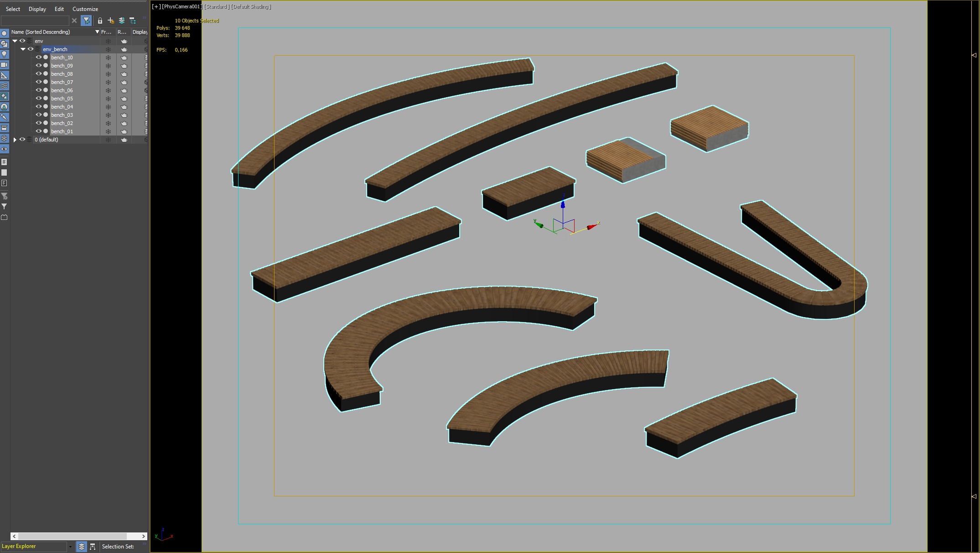Click the horizontal scrollbar right arrow
980x553 pixels.
pos(144,536)
